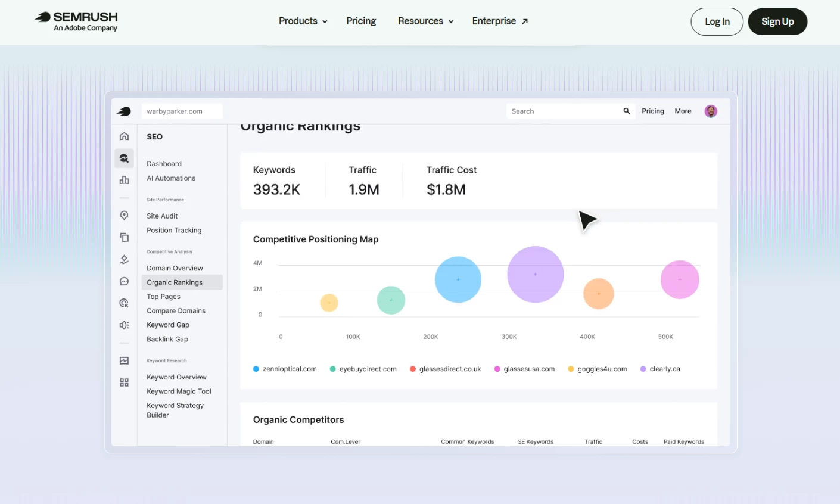The height and width of the screenshot is (504, 840).
Task: Open Keyword Magic Tool
Action: pyautogui.click(x=179, y=391)
